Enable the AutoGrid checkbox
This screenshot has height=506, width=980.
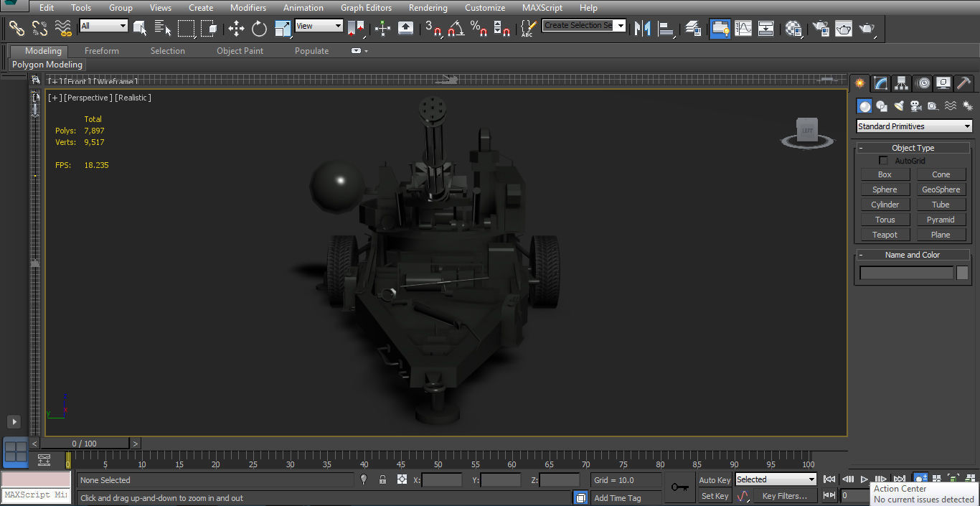884,161
